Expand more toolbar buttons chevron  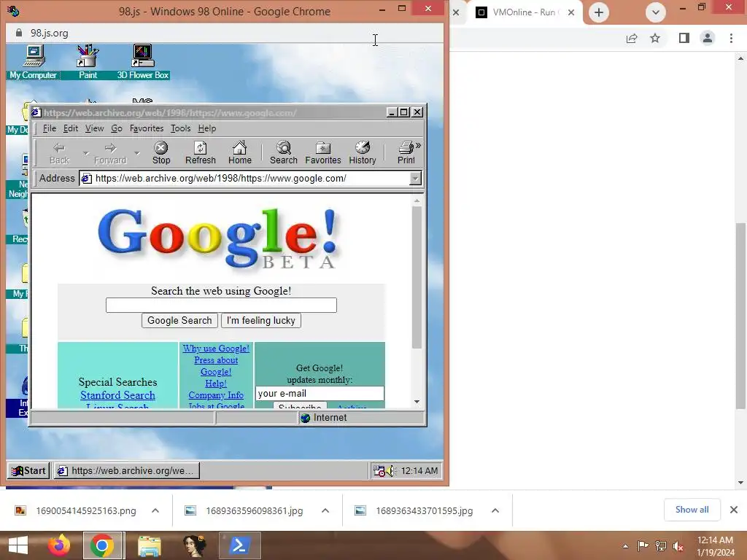coord(418,146)
